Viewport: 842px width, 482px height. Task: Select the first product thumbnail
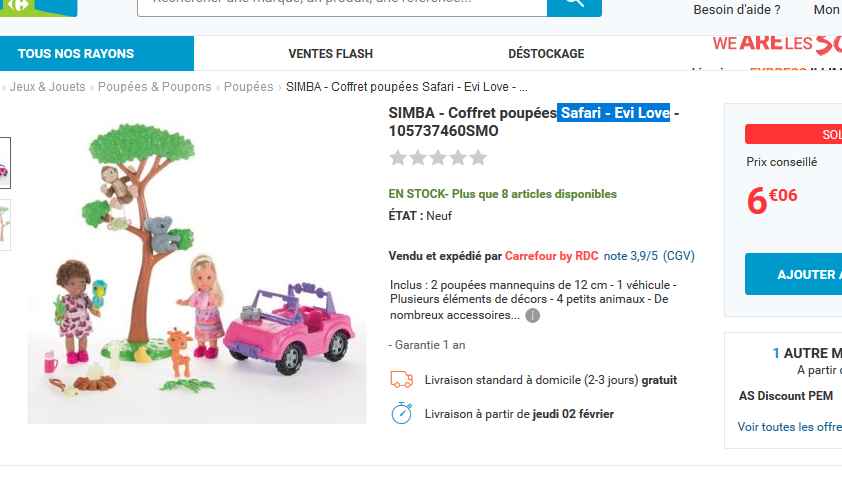pyautogui.click(x=5, y=163)
